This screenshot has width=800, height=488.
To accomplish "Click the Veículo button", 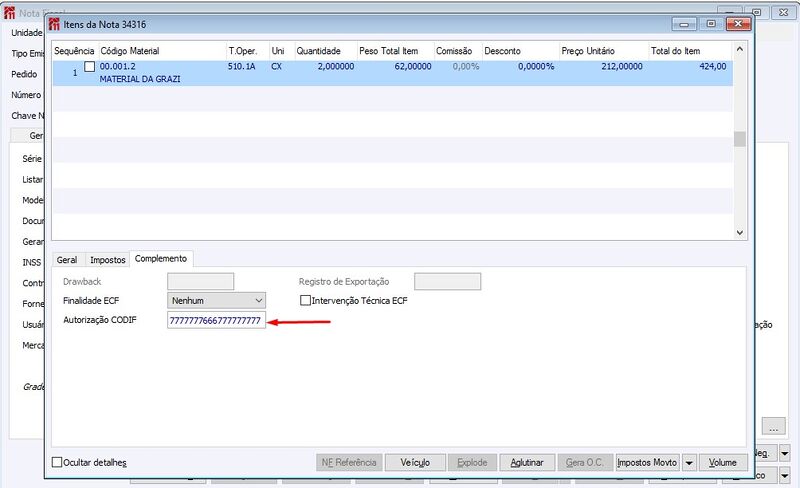I will 415,462.
